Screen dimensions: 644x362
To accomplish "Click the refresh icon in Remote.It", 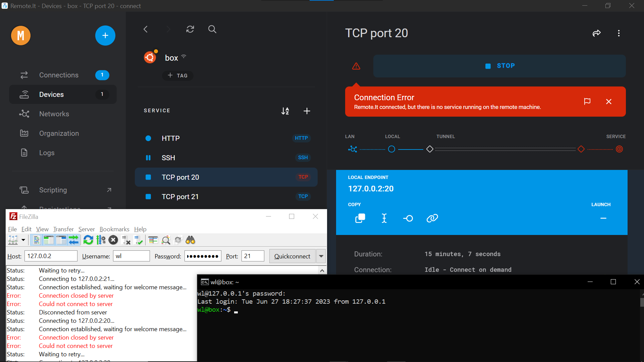I will coord(190,29).
